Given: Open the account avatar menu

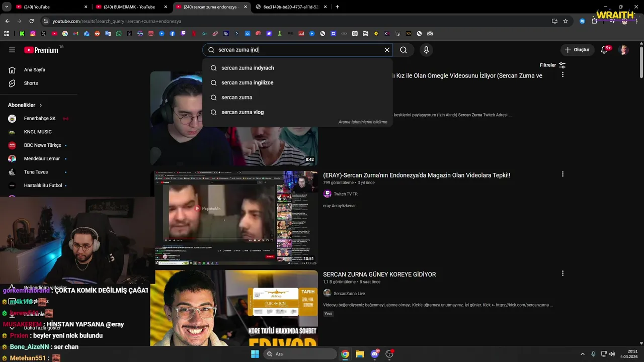Looking at the screenshot, I should [x=624, y=50].
